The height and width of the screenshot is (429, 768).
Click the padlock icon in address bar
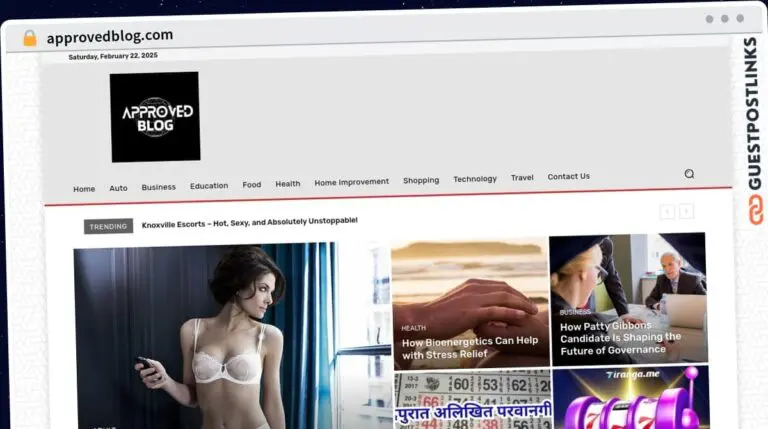(29, 38)
